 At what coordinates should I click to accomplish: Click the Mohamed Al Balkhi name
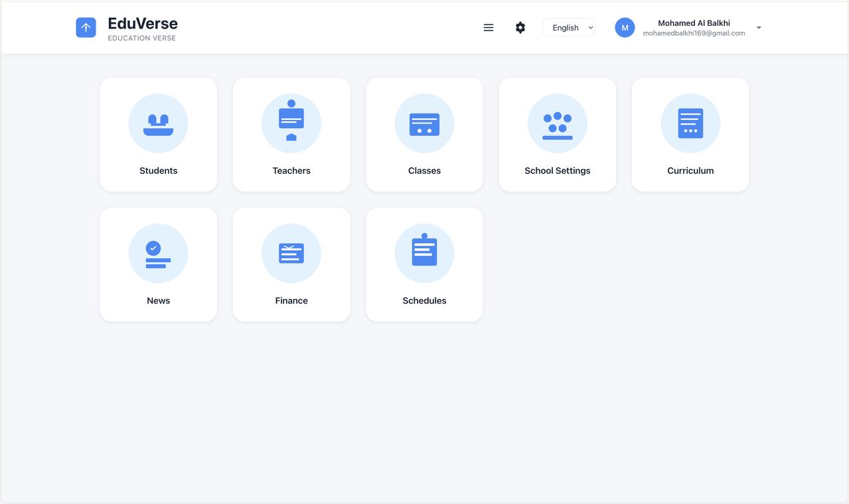click(x=694, y=23)
